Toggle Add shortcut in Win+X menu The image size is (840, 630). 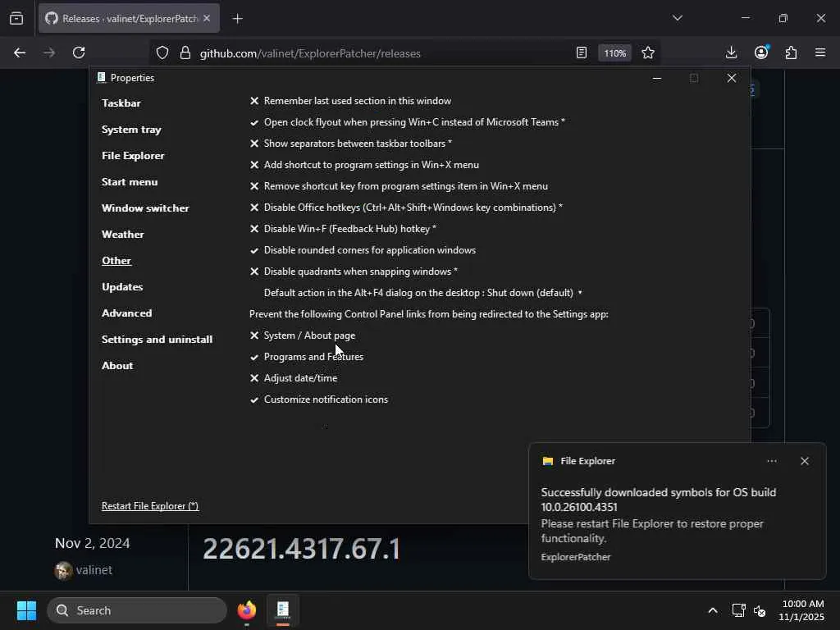364,165
